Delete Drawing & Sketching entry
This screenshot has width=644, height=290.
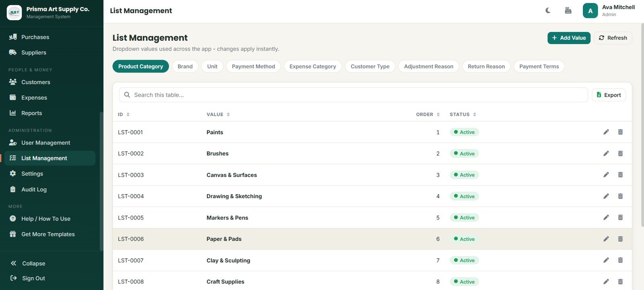point(620,196)
